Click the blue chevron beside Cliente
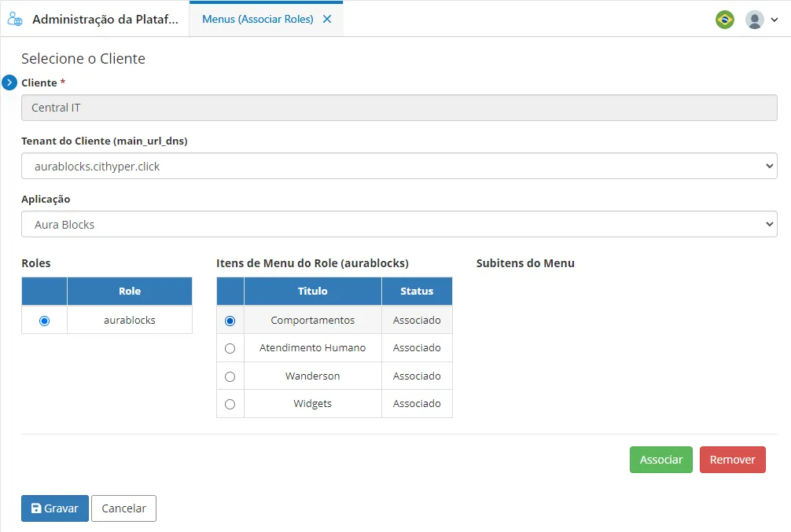Image resolution: width=791 pixels, height=532 pixels. [x=9, y=83]
